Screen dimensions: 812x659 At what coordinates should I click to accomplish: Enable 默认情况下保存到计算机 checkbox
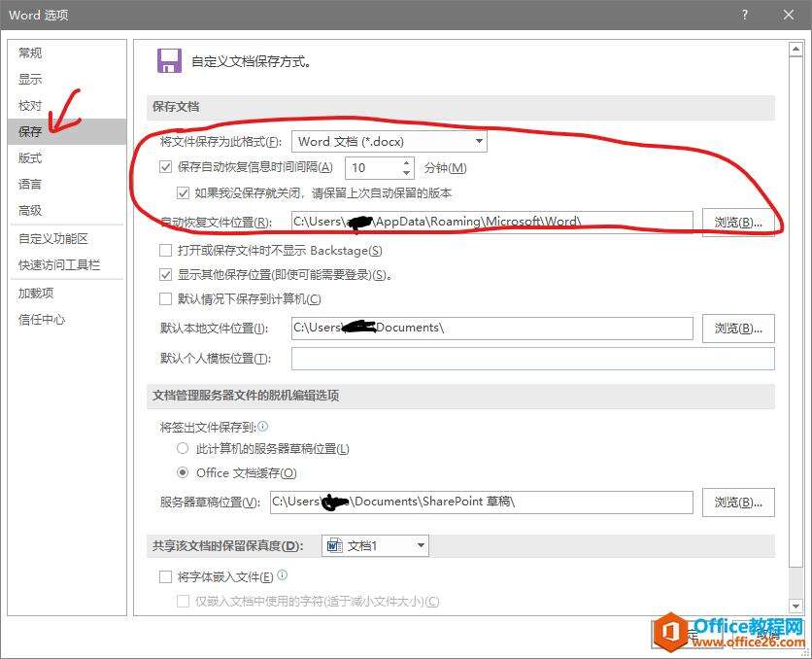pyautogui.click(x=166, y=299)
